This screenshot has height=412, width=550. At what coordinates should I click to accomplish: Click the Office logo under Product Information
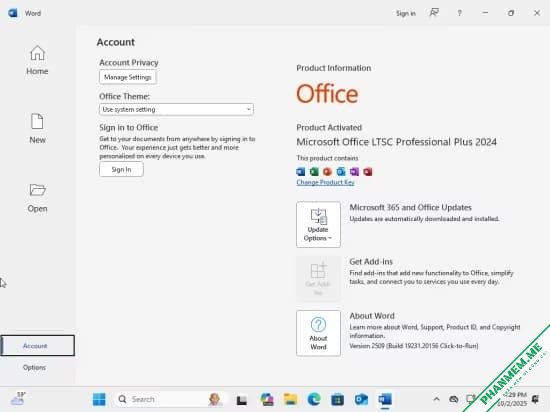click(327, 94)
